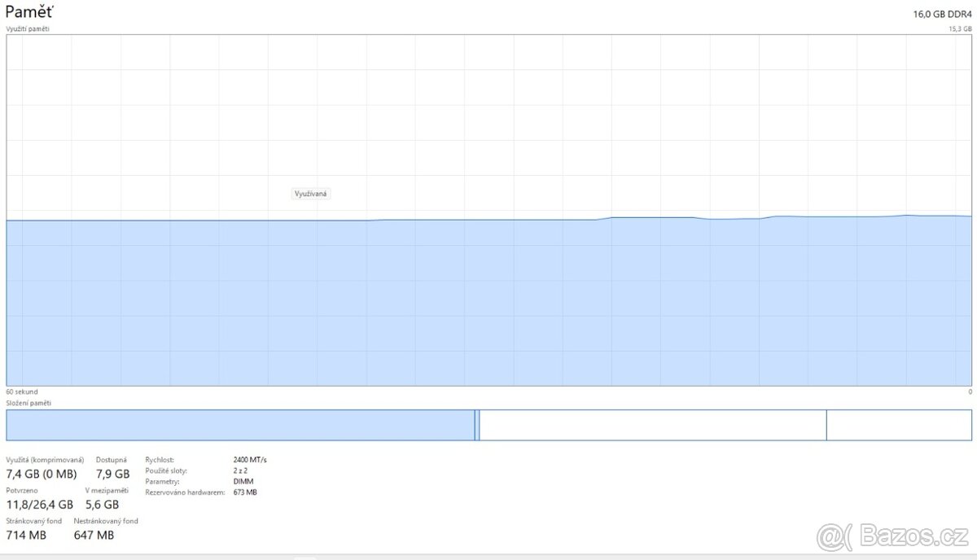Select the 7,9 GB available value

point(113,474)
